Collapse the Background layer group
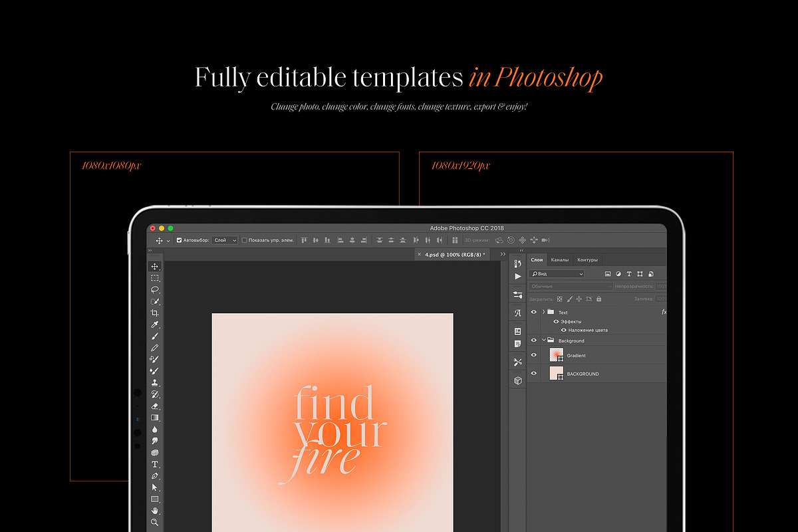 [x=543, y=340]
